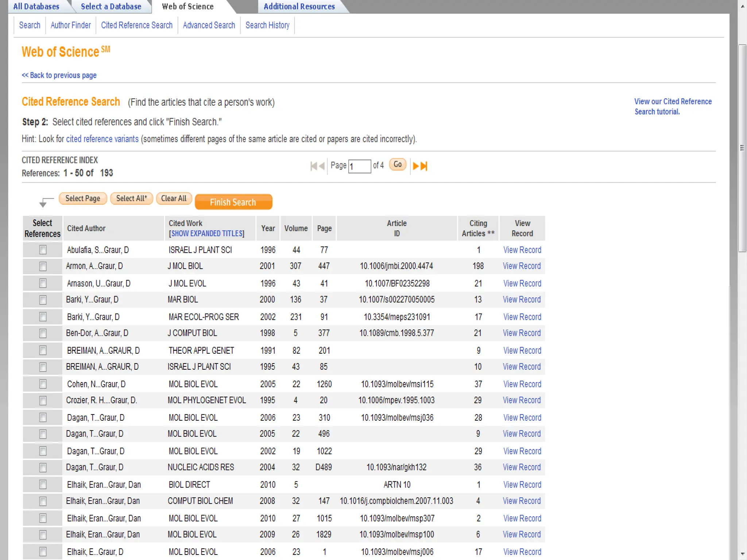The image size is (747, 560).
Task: Jump to last page arrow icon
Action: tap(424, 166)
